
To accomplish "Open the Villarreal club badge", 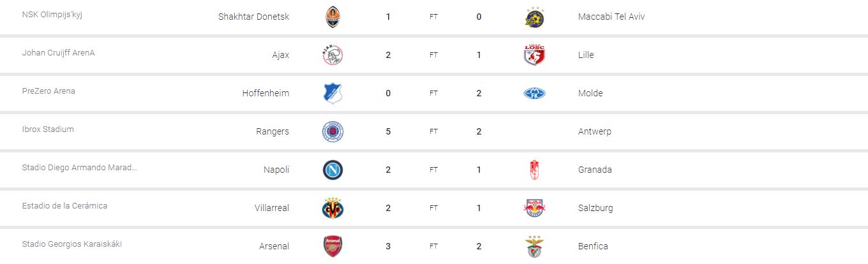I will point(333,208).
